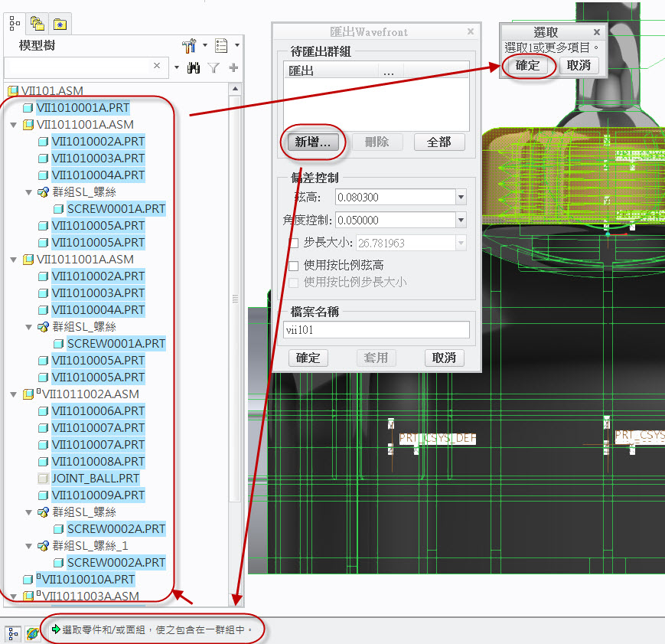
Task: Click the 新增... button
Action: click(x=313, y=142)
